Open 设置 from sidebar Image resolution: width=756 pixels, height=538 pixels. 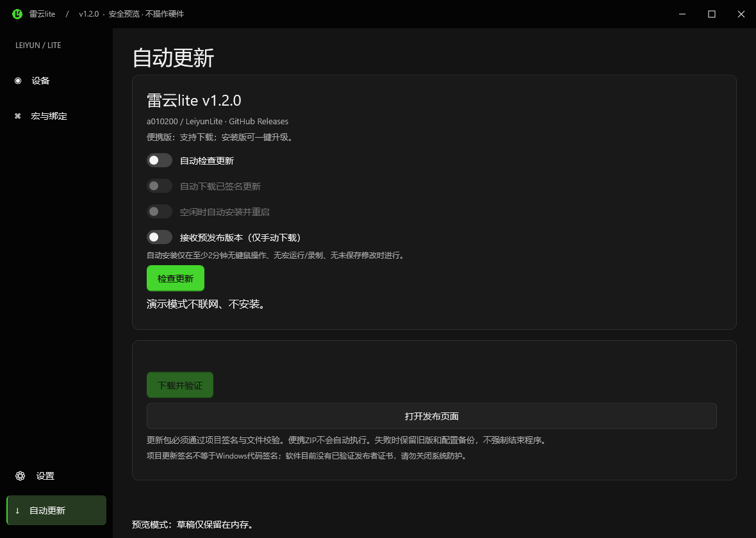click(56, 476)
